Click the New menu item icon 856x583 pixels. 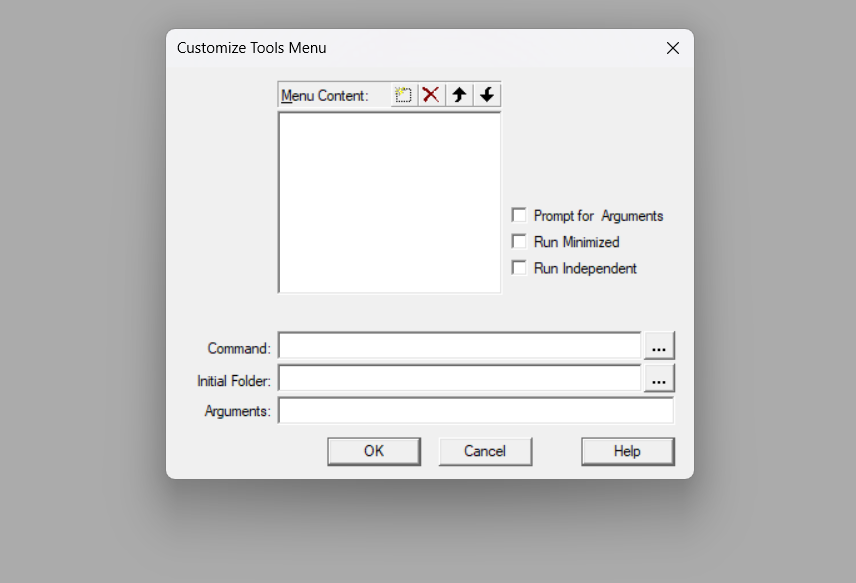(x=403, y=95)
